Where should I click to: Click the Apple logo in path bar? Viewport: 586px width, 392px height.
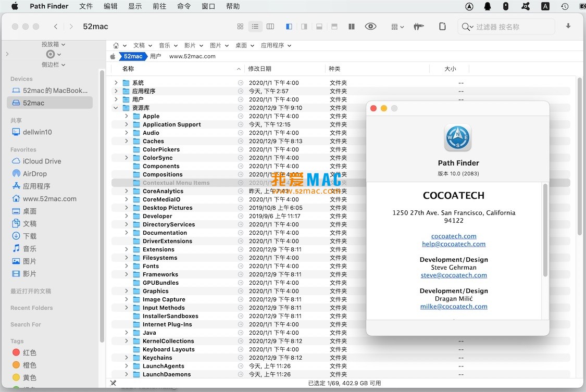pyautogui.click(x=113, y=56)
